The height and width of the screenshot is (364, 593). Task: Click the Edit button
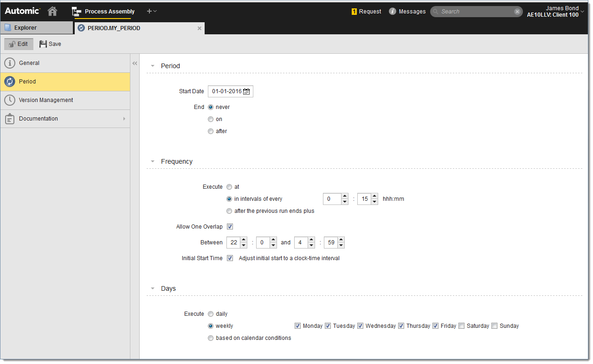pos(19,44)
